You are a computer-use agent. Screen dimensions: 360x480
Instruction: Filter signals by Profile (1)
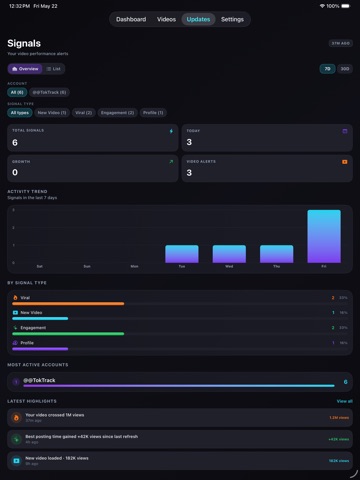pos(153,113)
